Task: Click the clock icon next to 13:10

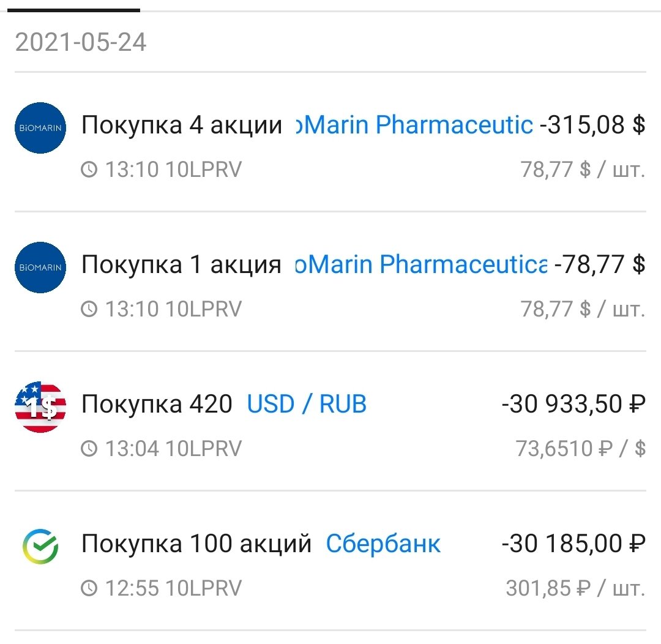Action: tap(91, 170)
